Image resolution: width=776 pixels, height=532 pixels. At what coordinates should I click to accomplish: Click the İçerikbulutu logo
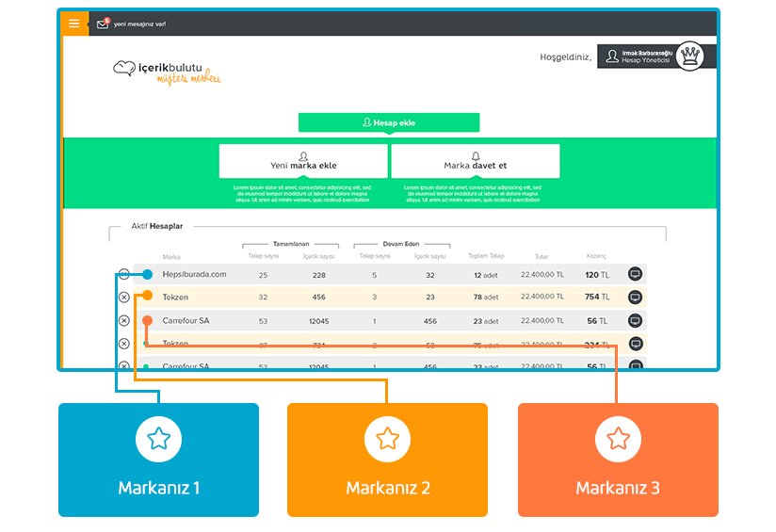(165, 71)
